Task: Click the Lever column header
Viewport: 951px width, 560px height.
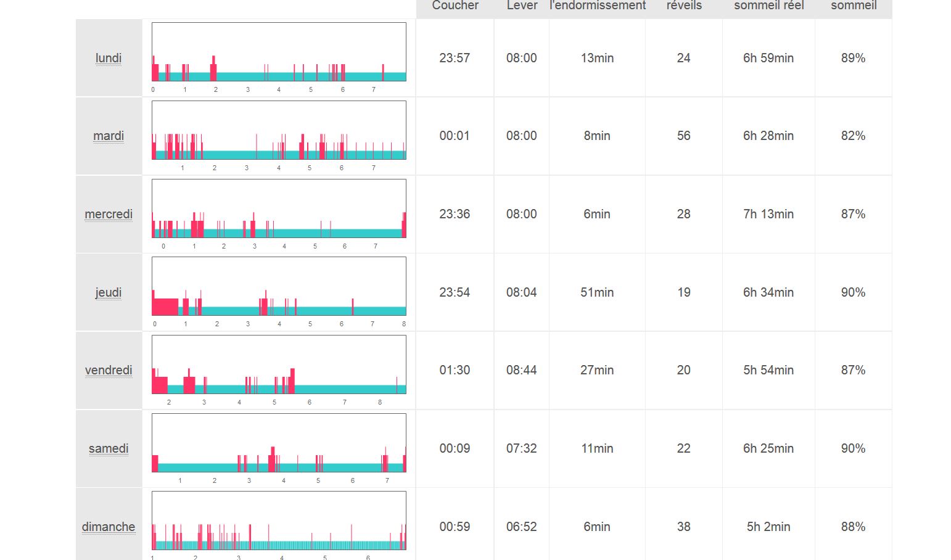Action: [x=522, y=6]
